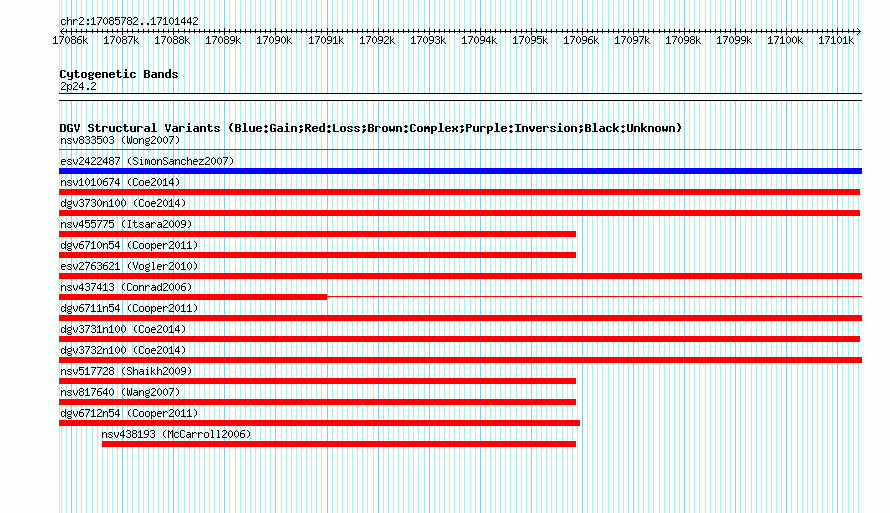Image resolution: width=890 pixels, height=513 pixels.
Task: Click the 17087k ruler position label
Action: pyautogui.click(x=121, y=40)
